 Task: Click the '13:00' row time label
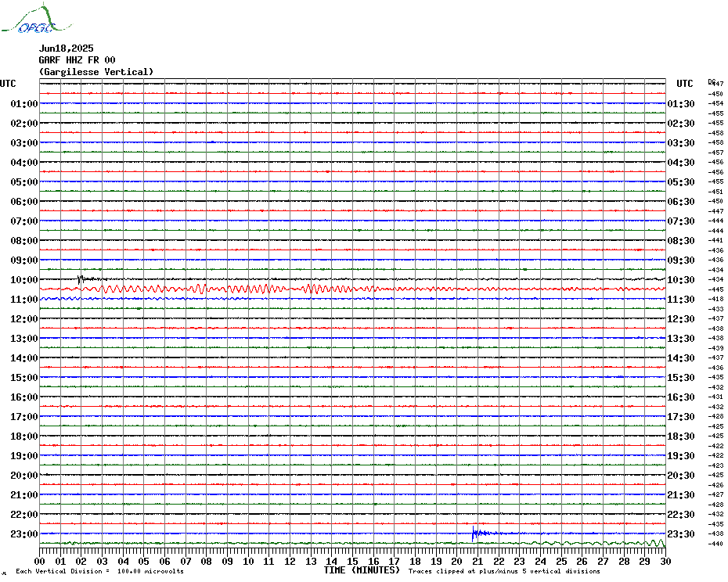pyautogui.click(x=24, y=339)
